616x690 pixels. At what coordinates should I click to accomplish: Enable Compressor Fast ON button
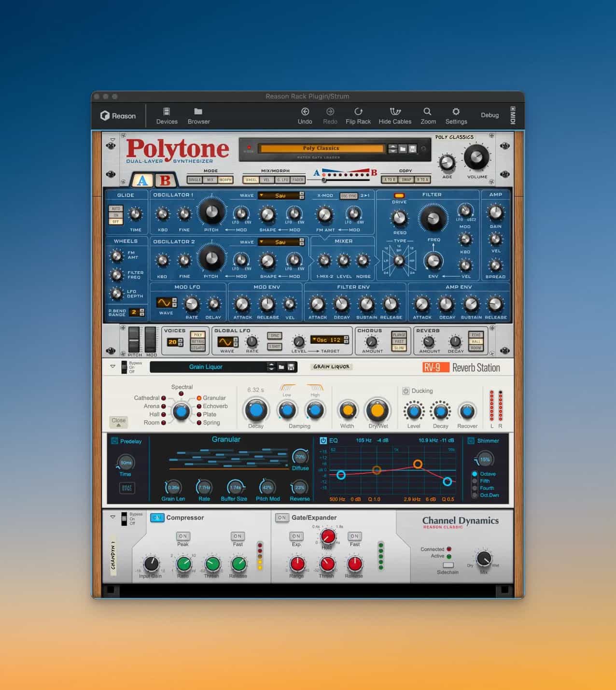click(238, 536)
